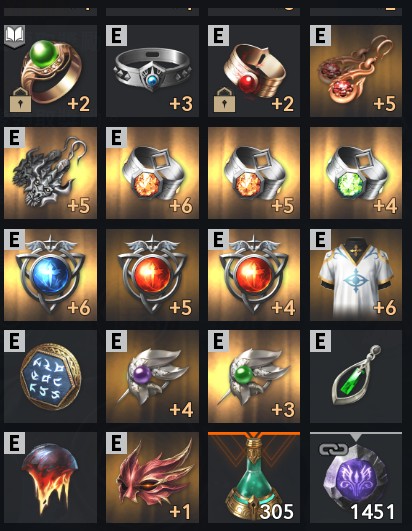Click the white robe shirt +6
Screen dimensions: 412x531
(x=356, y=275)
